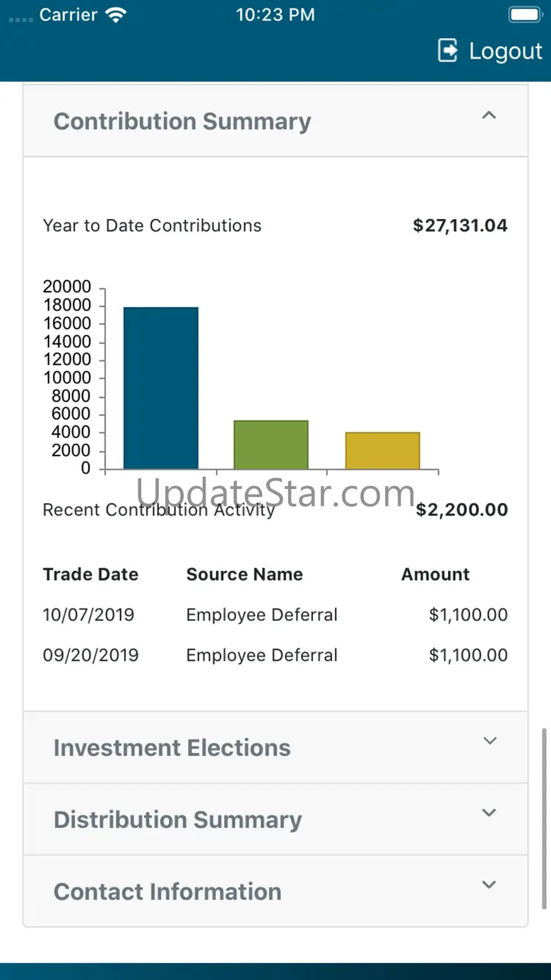
Task: Click the Logout text label
Action: (506, 51)
